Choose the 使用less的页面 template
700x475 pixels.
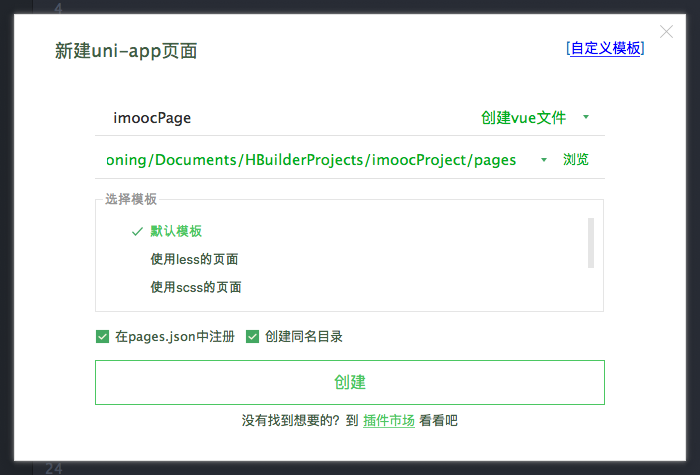(194, 259)
